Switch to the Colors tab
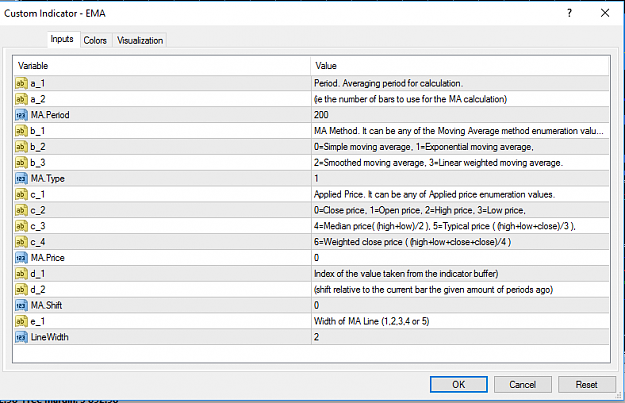The image size is (625, 403). tap(95, 40)
